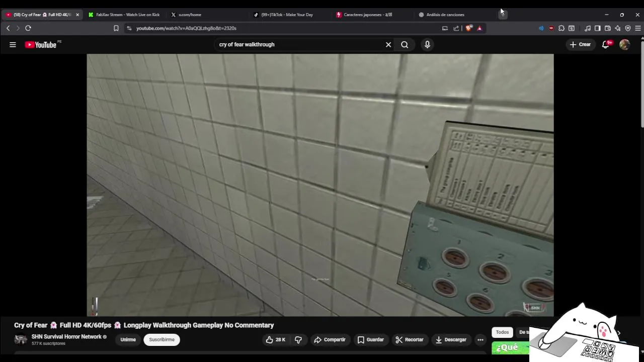
Task: Click the video player to pause
Action: pyautogui.click(x=320, y=185)
